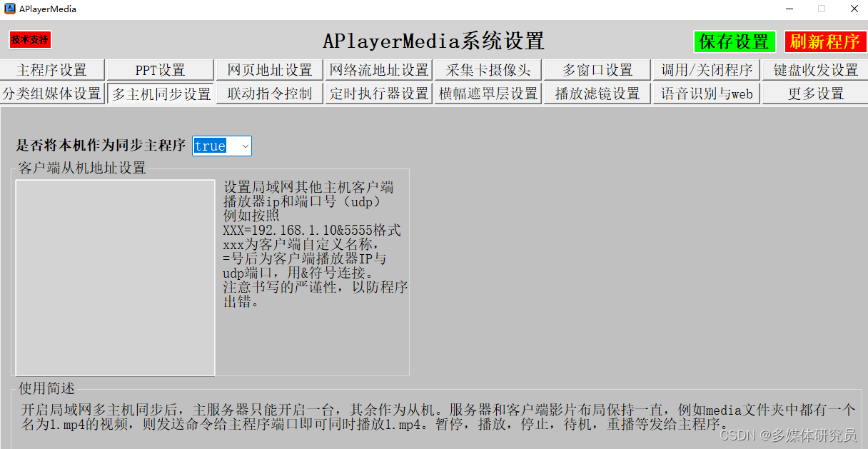The height and width of the screenshot is (449, 868).
Task: Click the 多主机同步设置 tab
Action: tap(161, 94)
